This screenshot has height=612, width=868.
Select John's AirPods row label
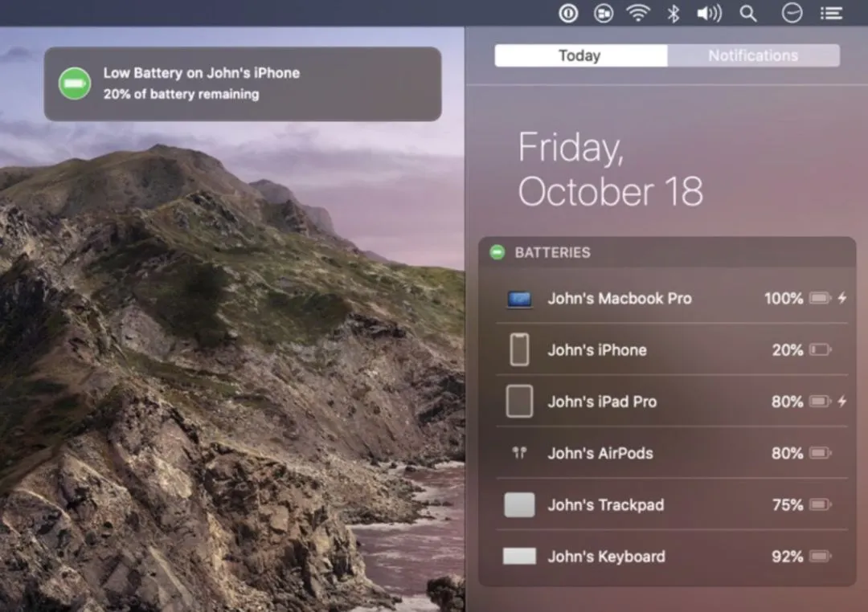(600, 453)
